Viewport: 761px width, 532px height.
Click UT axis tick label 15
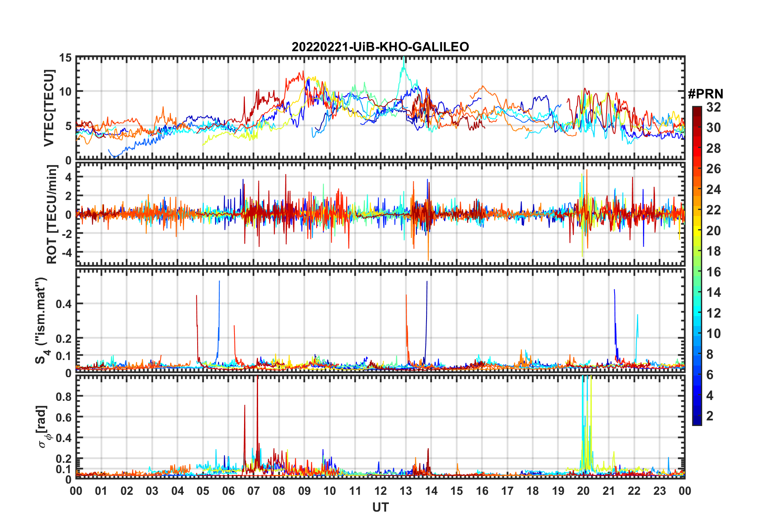tap(457, 491)
